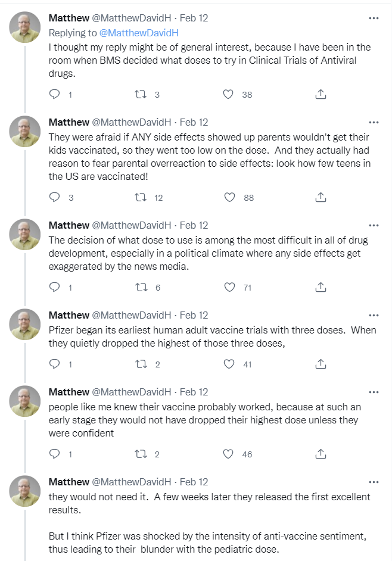Screen dimensions: 392x561
Task: Like the tweet with 71 likes
Action: (x=229, y=287)
